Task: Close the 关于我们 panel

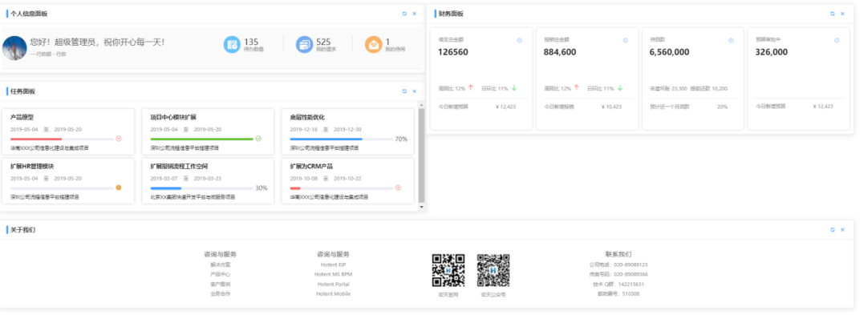Action: (842, 229)
